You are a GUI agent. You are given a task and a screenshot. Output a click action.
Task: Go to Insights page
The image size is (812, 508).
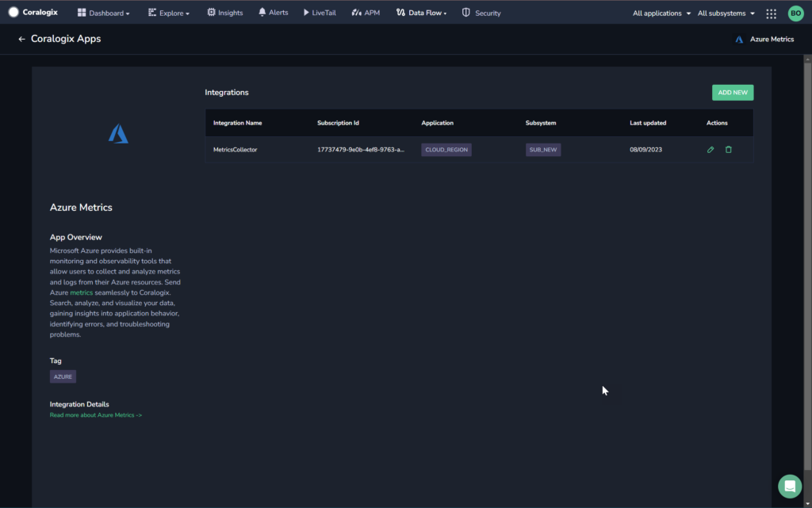pyautogui.click(x=224, y=13)
